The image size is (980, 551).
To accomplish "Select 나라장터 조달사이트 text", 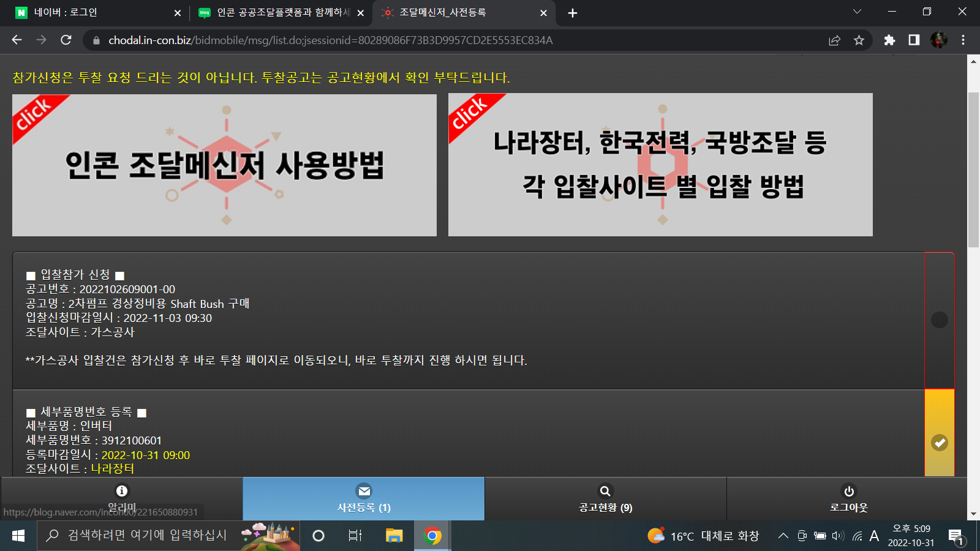I will (x=113, y=468).
